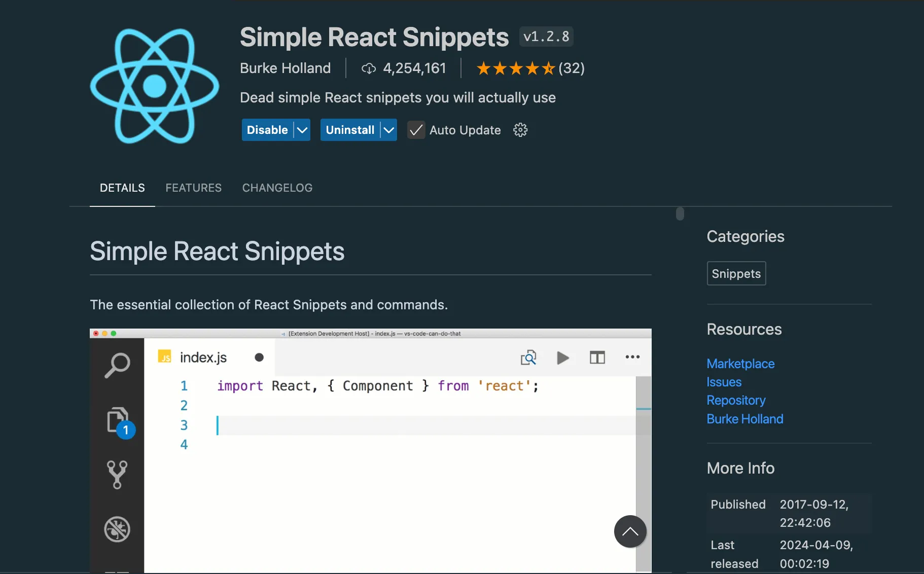The width and height of the screenshot is (924, 574).
Task: Click line number 4 in preview editor
Action: pos(184,445)
